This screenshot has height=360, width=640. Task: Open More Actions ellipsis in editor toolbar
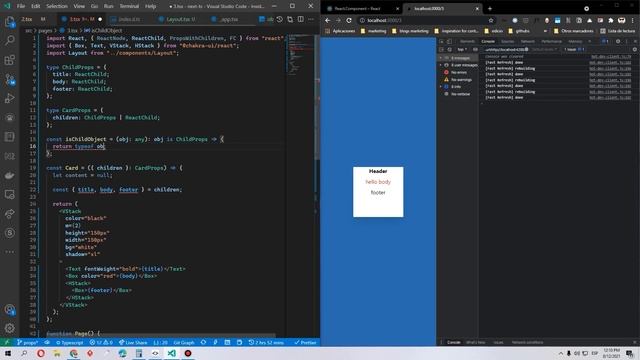pyautogui.click(x=311, y=19)
